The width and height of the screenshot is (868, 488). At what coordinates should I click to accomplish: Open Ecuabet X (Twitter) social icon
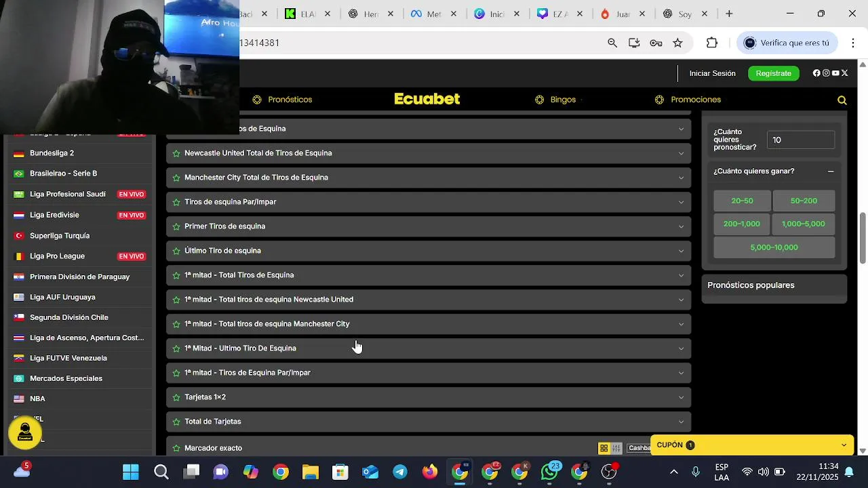click(845, 73)
